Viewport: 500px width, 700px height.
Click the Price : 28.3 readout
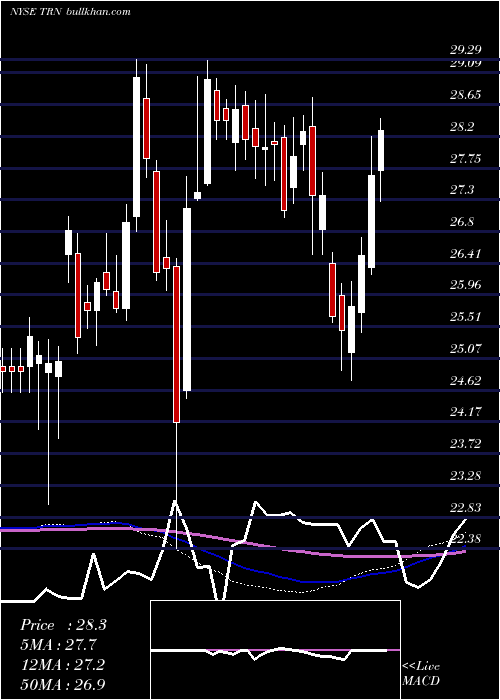63,625
